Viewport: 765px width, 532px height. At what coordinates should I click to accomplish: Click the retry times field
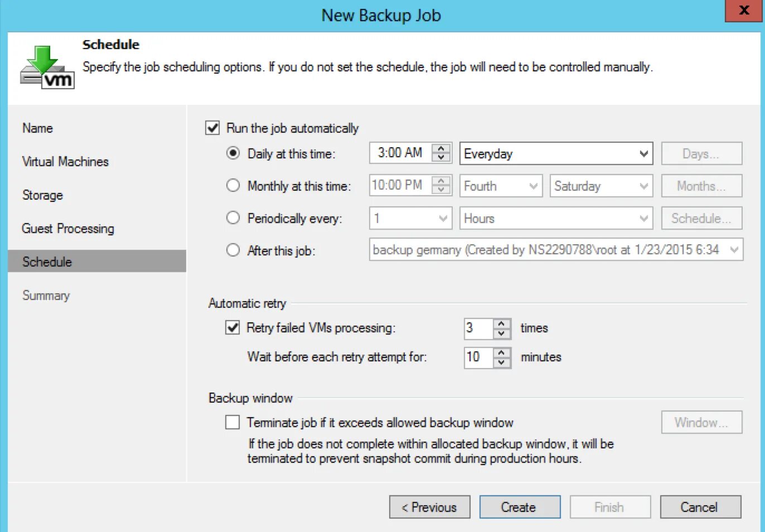point(479,328)
